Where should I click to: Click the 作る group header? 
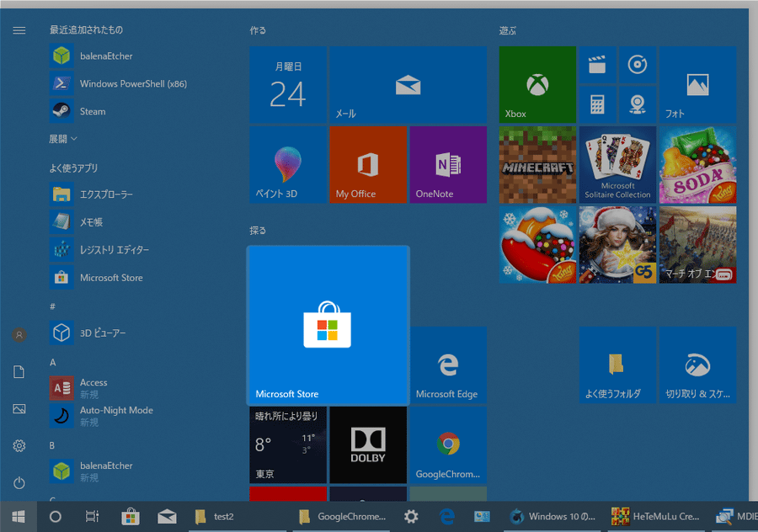click(258, 30)
